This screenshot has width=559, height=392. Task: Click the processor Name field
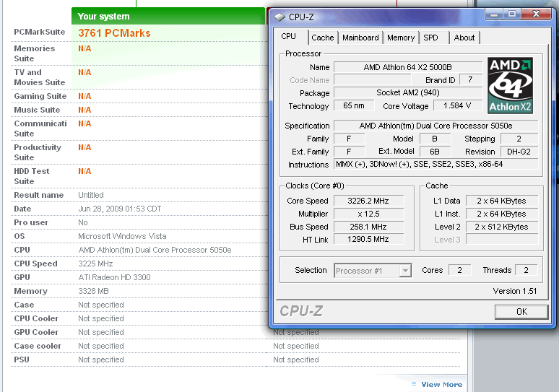(408, 67)
